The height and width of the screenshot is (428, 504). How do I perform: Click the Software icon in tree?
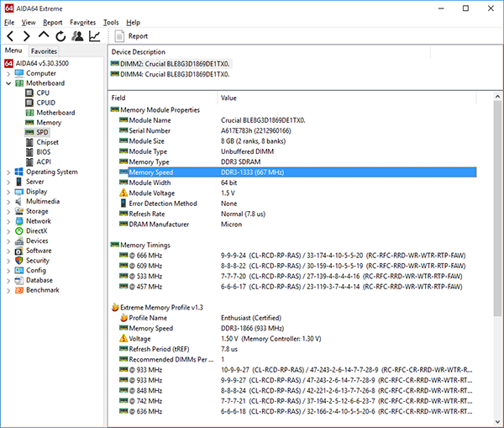(x=19, y=251)
